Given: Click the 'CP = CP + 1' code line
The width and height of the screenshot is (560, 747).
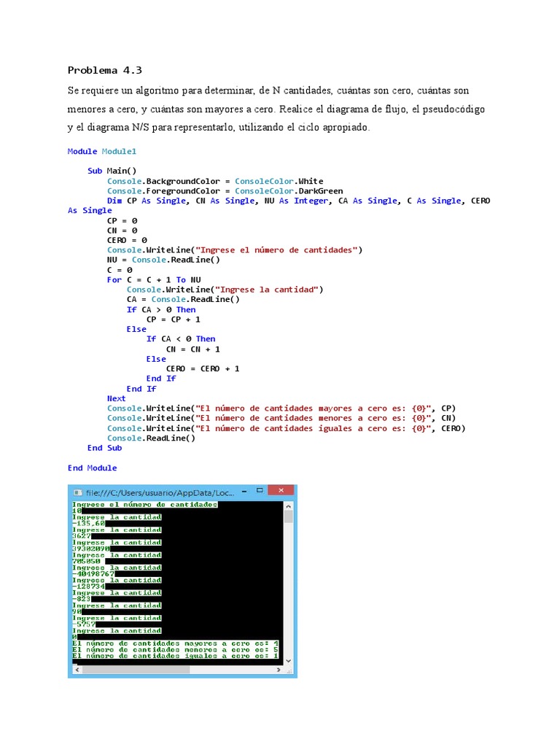Looking at the screenshot, I should pos(174,320).
